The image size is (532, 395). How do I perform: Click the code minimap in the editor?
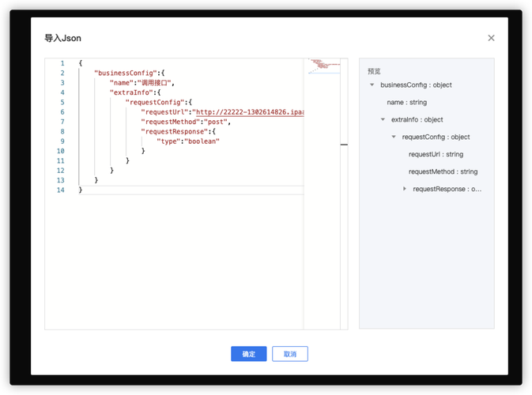coord(323,66)
